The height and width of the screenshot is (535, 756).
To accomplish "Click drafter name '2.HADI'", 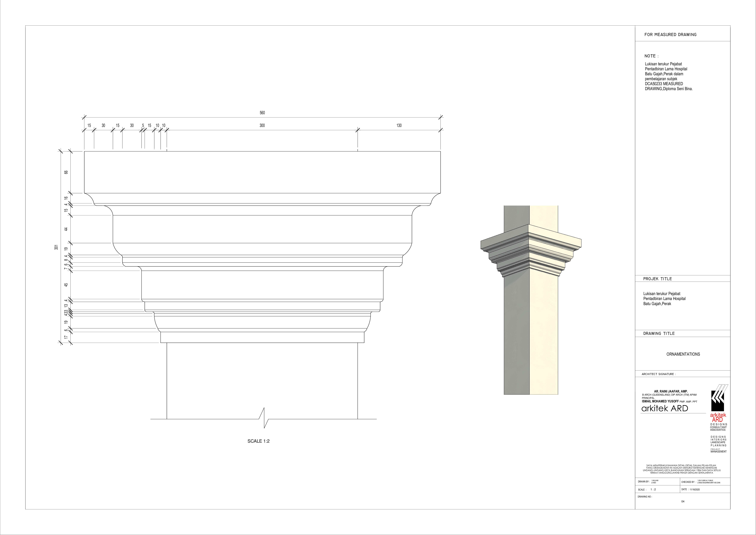I will pos(654,483).
